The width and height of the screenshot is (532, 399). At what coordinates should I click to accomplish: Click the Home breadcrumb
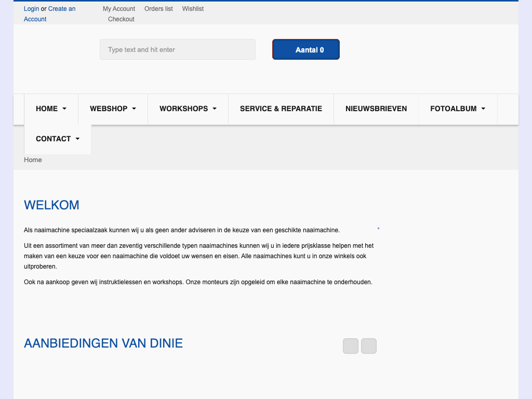[33, 160]
